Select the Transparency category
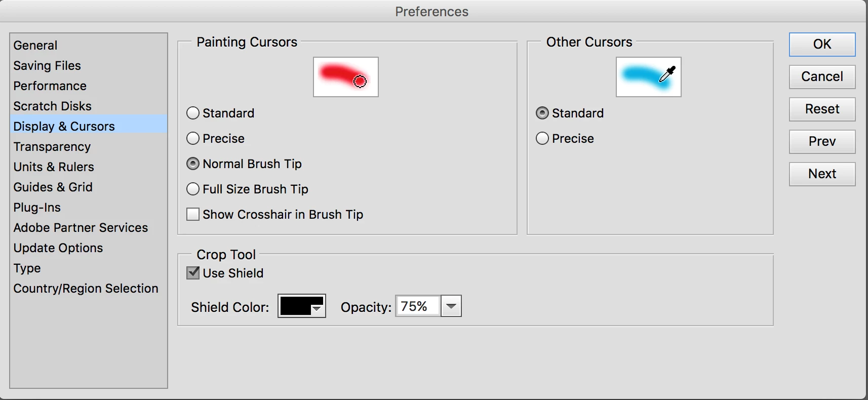Screen dimensions: 868x400 [52, 146]
